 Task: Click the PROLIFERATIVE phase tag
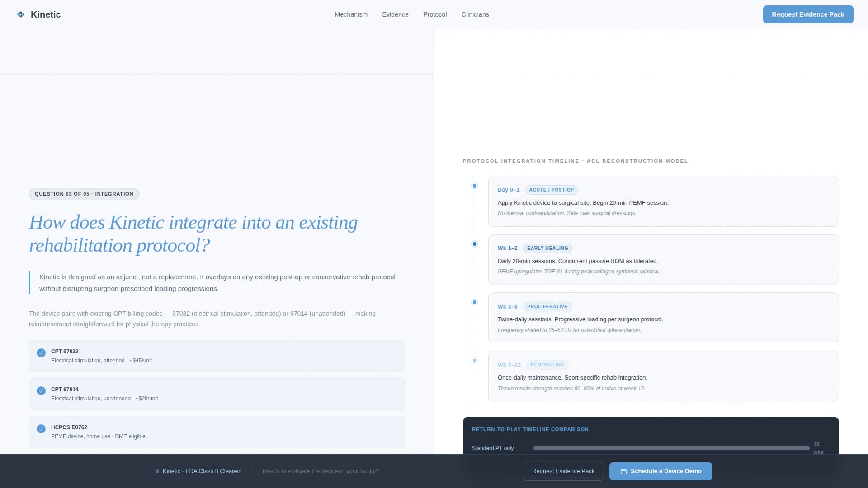pyautogui.click(x=547, y=306)
